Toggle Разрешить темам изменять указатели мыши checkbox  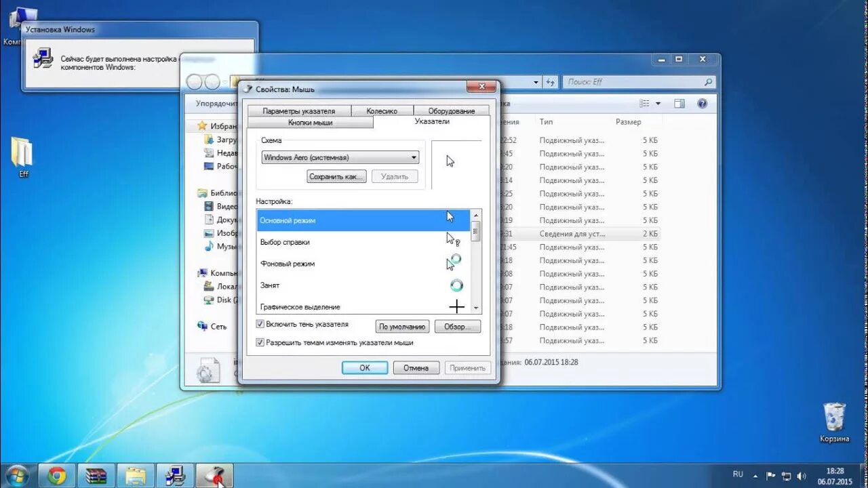(260, 343)
